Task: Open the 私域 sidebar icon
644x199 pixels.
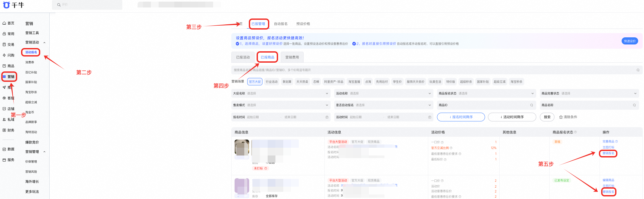Action: coord(4,119)
